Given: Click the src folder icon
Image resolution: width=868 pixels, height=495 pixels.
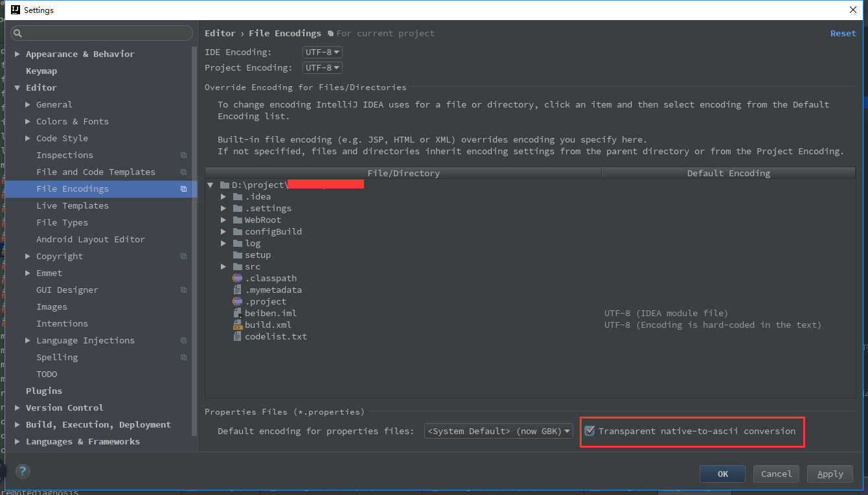Looking at the screenshot, I should point(238,266).
